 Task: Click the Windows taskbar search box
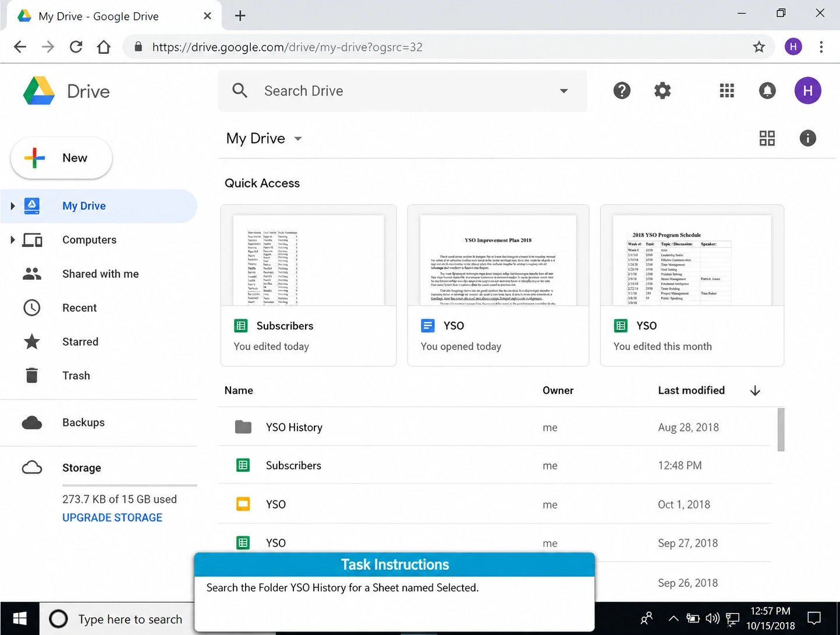coord(116,619)
